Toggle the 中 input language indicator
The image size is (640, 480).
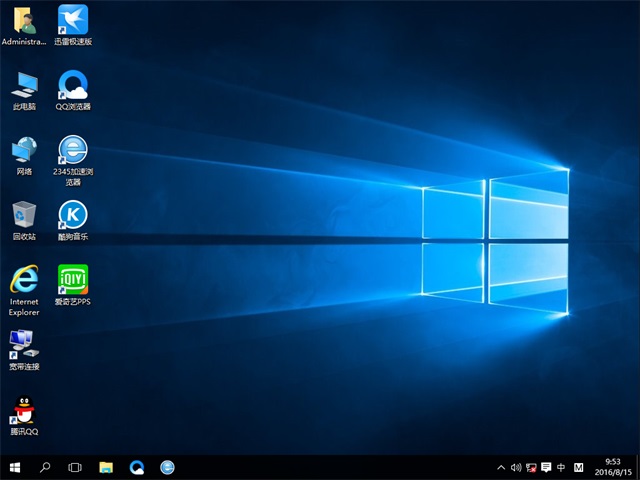[x=561, y=467]
